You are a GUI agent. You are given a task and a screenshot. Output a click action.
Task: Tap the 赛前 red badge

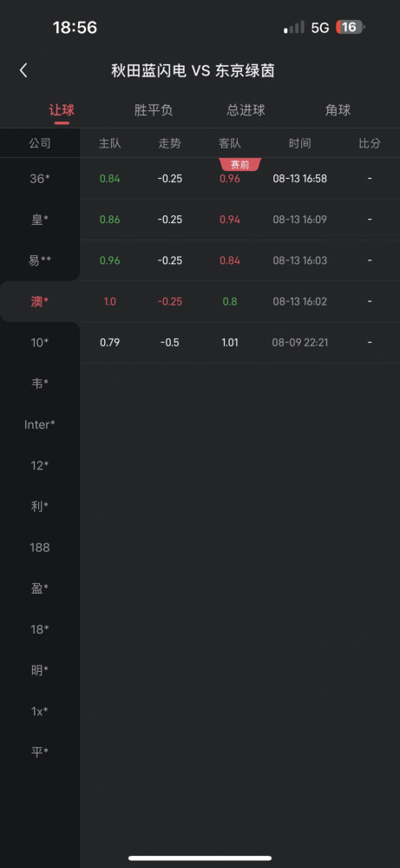(x=240, y=165)
